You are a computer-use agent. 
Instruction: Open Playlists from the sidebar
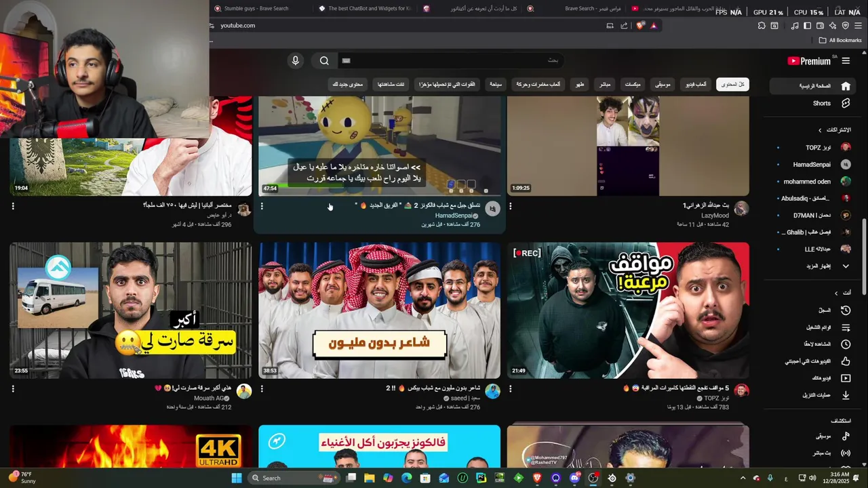[811, 327]
